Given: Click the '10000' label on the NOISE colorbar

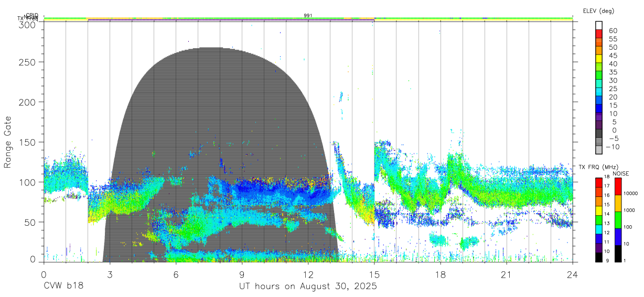Looking at the screenshot, I should point(630,193).
